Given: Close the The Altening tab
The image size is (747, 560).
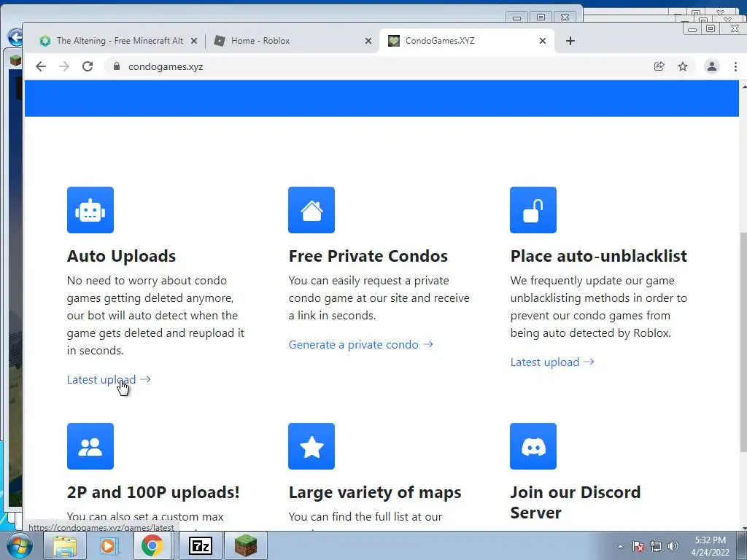Looking at the screenshot, I should (194, 41).
